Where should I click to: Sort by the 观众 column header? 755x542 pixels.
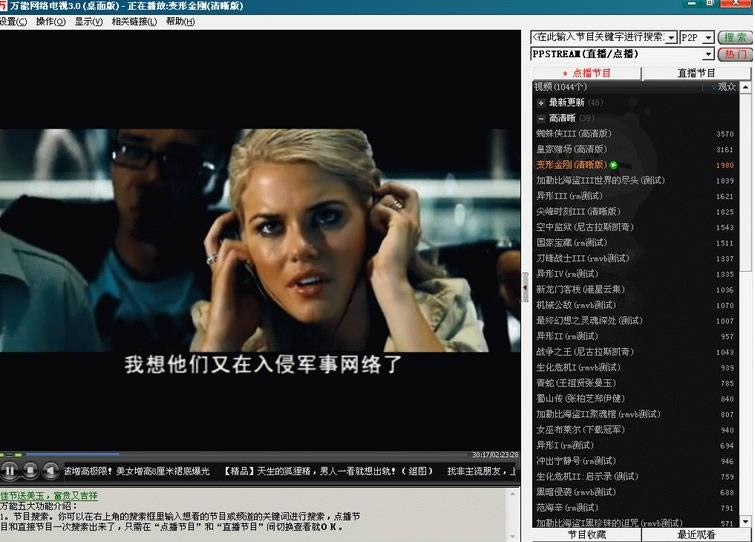pyautogui.click(x=727, y=87)
